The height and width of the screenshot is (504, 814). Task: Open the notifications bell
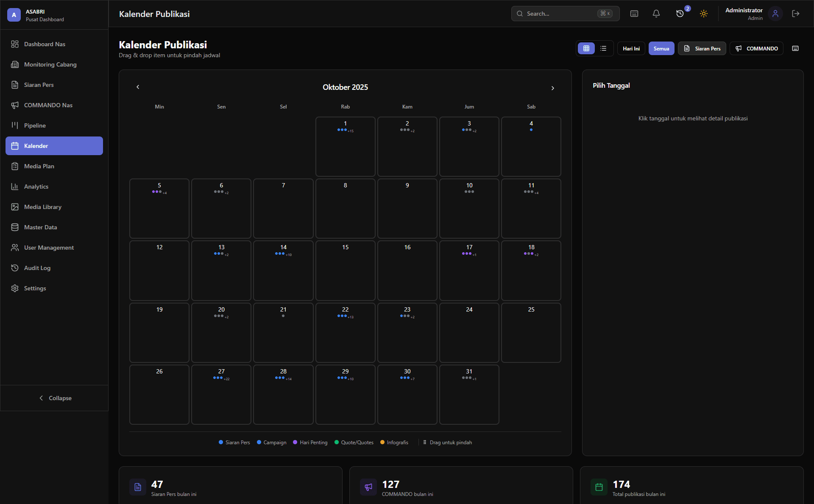coord(656,14)
